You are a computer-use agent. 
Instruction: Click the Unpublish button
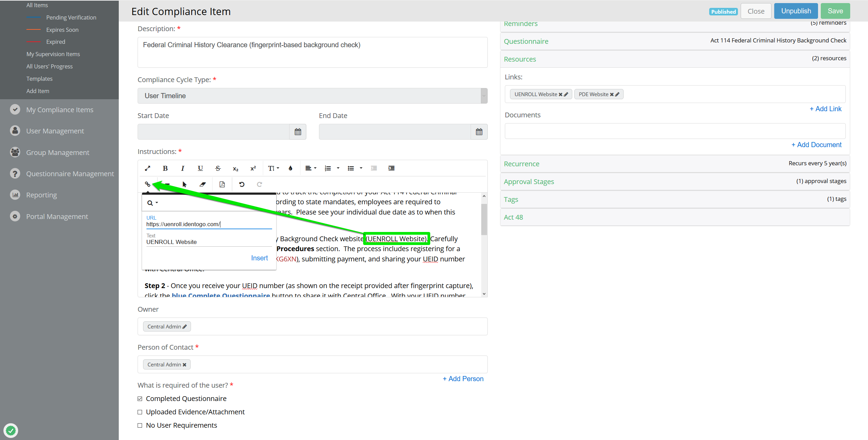pyautogui.click(x=795, y=11)
